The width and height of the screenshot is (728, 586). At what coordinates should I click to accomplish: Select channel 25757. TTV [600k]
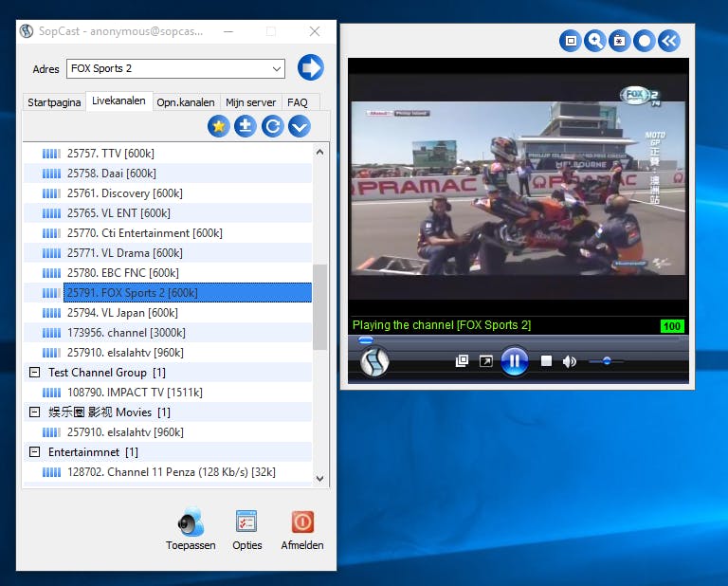(168, 154)
